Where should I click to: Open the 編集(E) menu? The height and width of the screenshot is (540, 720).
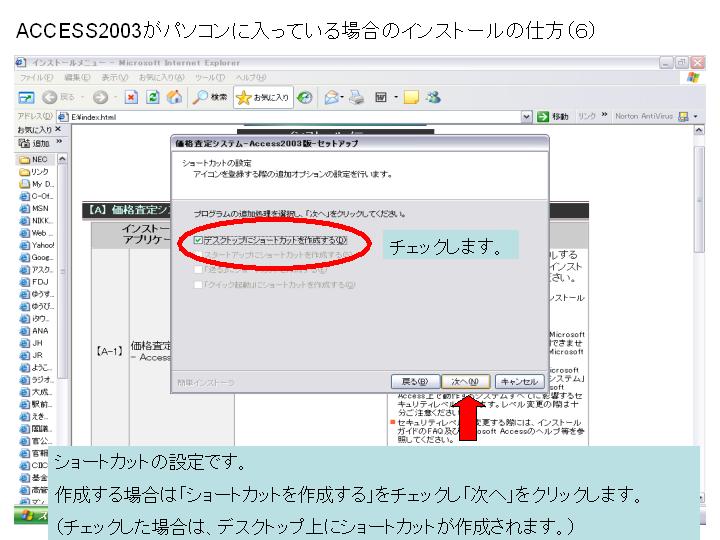77,78
